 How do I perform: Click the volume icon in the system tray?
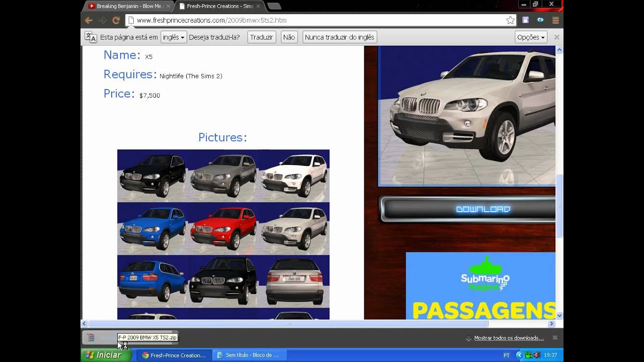(536, 355)
